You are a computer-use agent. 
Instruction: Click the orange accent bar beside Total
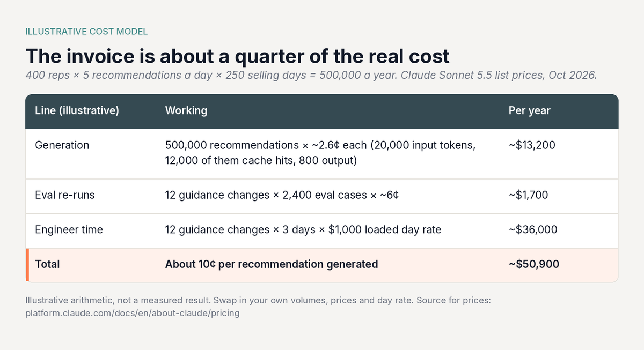(x=27, y=265)
